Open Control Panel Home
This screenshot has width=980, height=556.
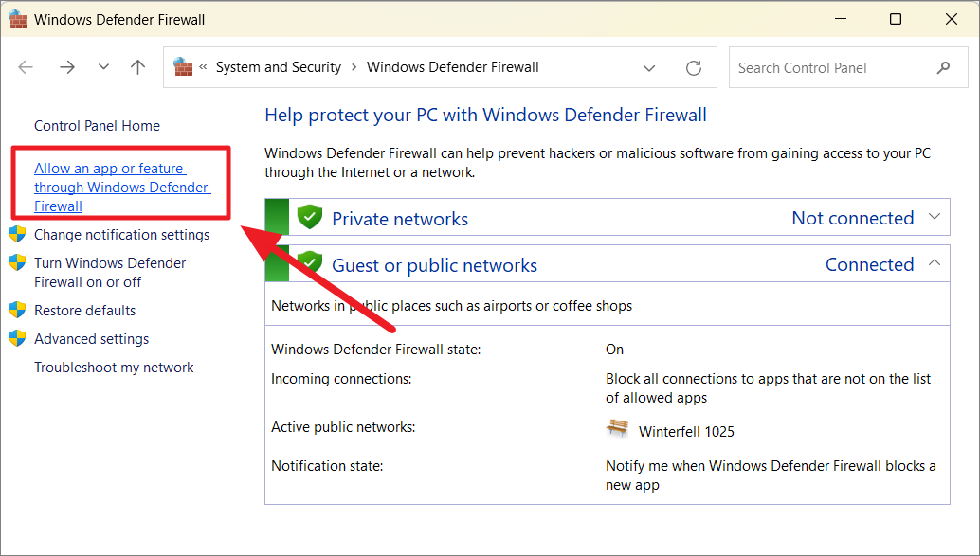(x=97, y=126)
